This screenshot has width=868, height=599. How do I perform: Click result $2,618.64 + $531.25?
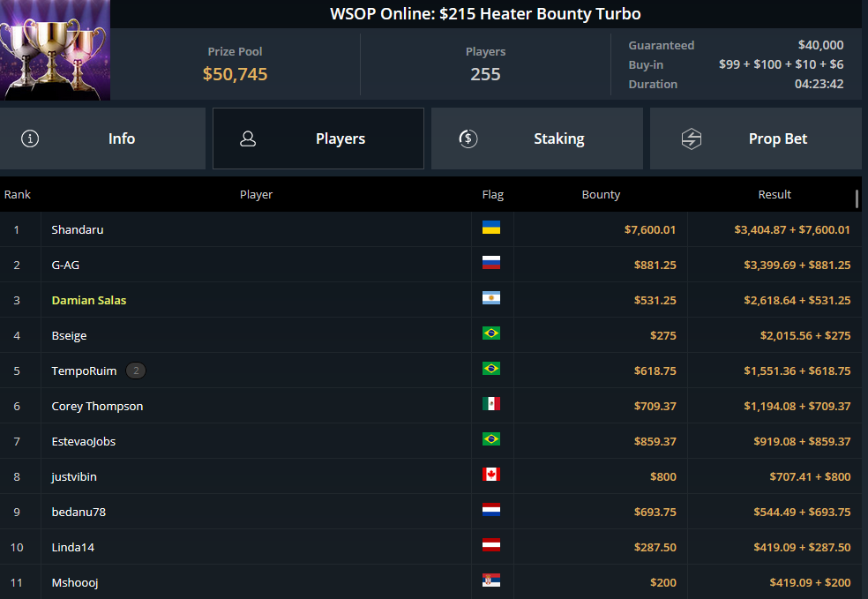click(x=797, y=300)
